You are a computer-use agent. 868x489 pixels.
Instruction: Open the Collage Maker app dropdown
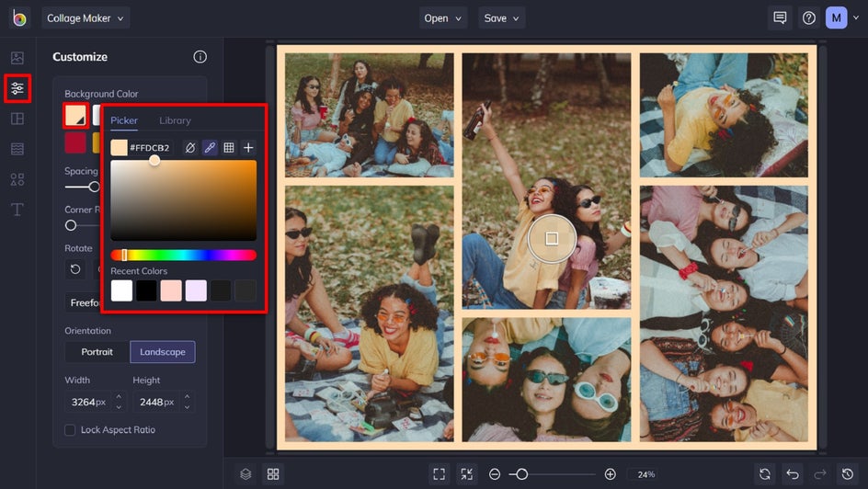pos(86,18)
